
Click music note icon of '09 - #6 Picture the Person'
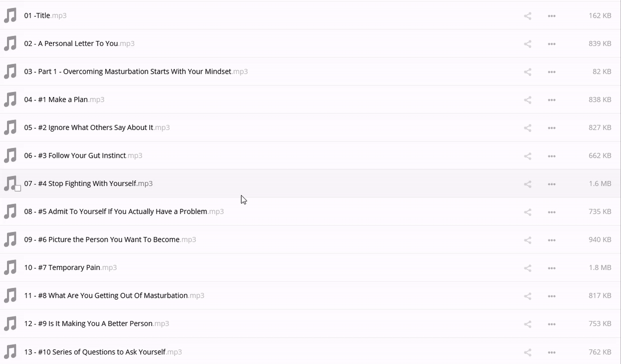(x=10, y=240)
